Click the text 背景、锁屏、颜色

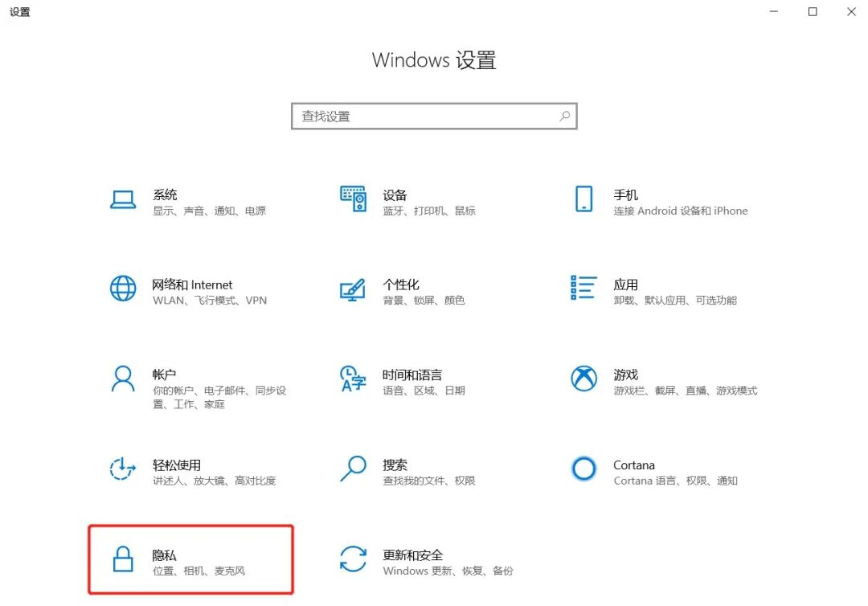424,301
